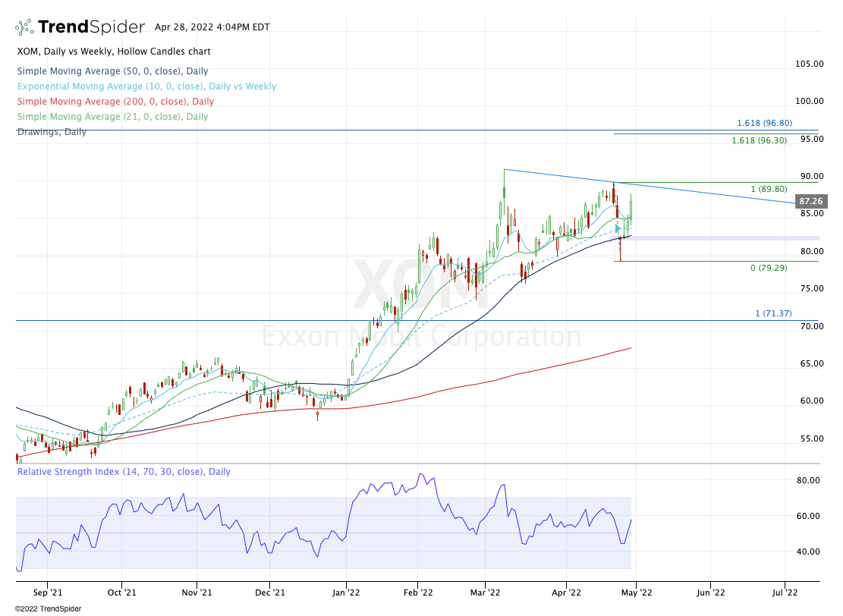Click the Jan '22 date on the time axis
843x616 pixels.
click(346, 592)
